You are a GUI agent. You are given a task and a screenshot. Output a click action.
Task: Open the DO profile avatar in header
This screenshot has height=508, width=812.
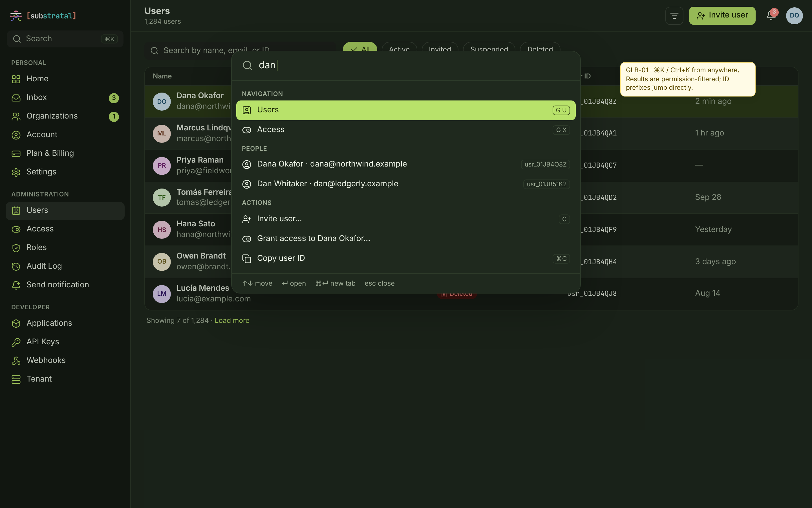tap(794, 16)
